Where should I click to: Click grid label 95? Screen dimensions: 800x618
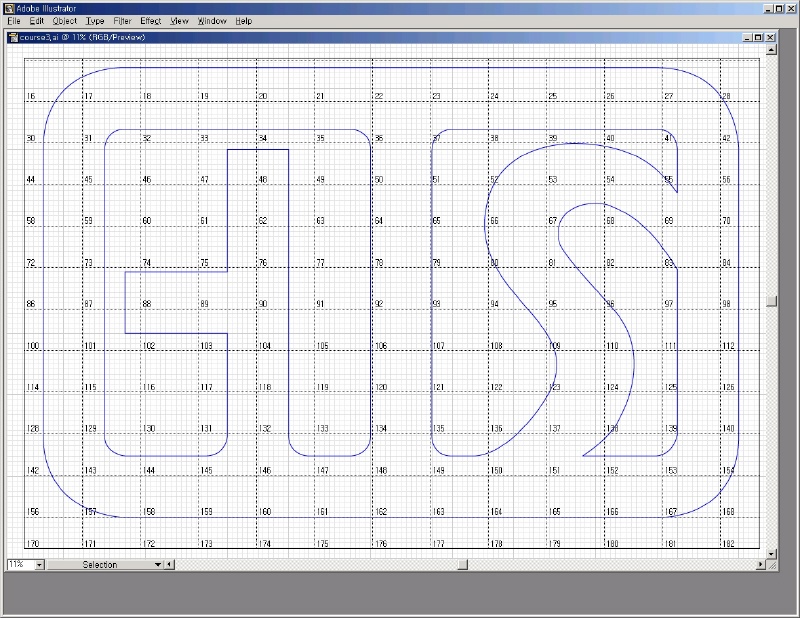pyautogui.click(x=553, y=304)
